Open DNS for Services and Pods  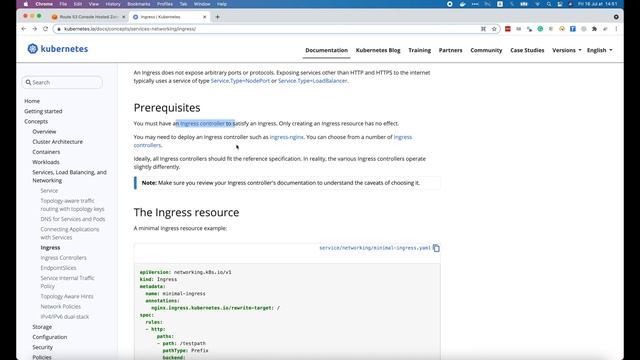(73, 219)
